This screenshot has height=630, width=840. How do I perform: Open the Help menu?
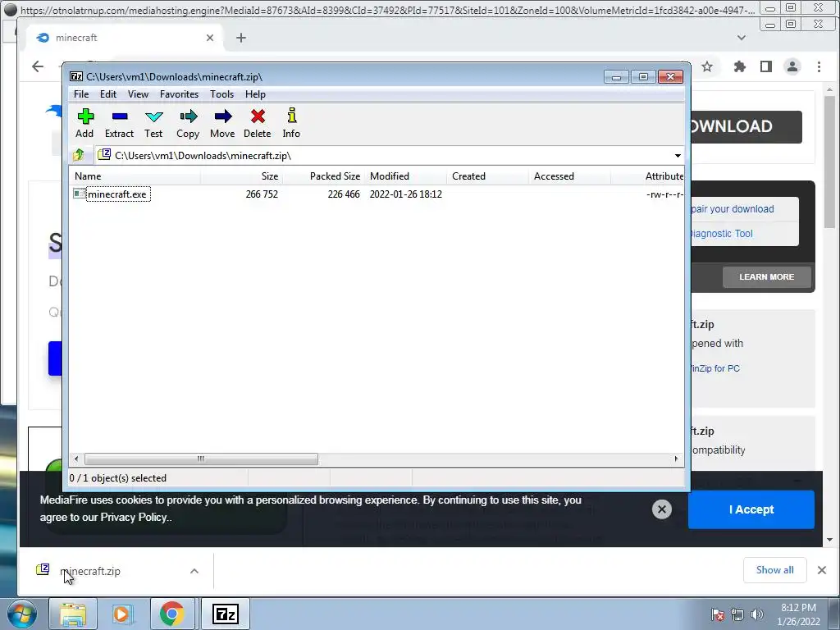click(x=256, y=94)
